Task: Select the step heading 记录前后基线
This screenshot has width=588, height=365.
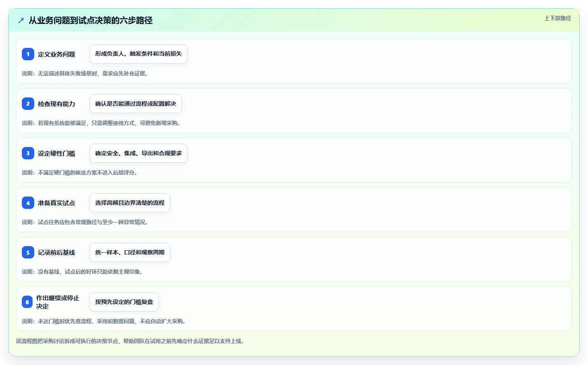Action: click(x=56, y=252)
